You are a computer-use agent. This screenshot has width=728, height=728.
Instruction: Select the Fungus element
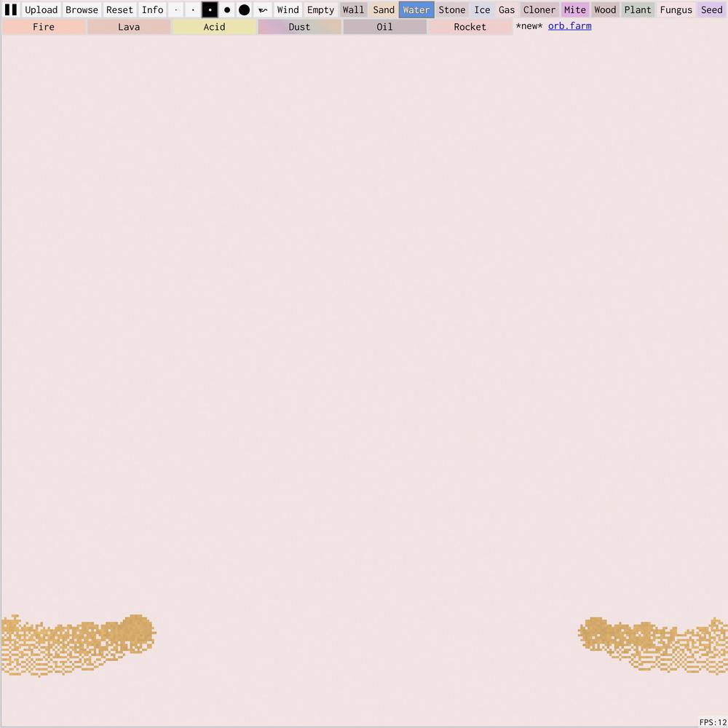[x=676, y=9]
